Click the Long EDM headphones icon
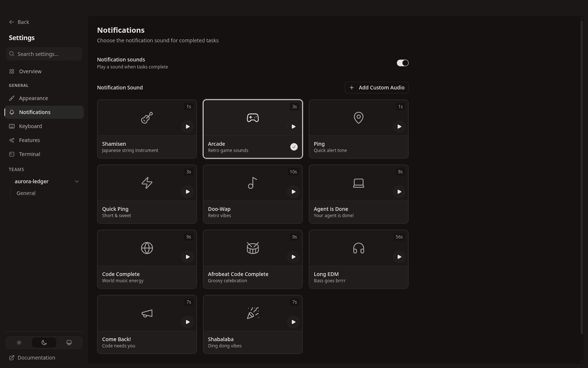Viewport: 588px width, 368px height. point(359,248)
